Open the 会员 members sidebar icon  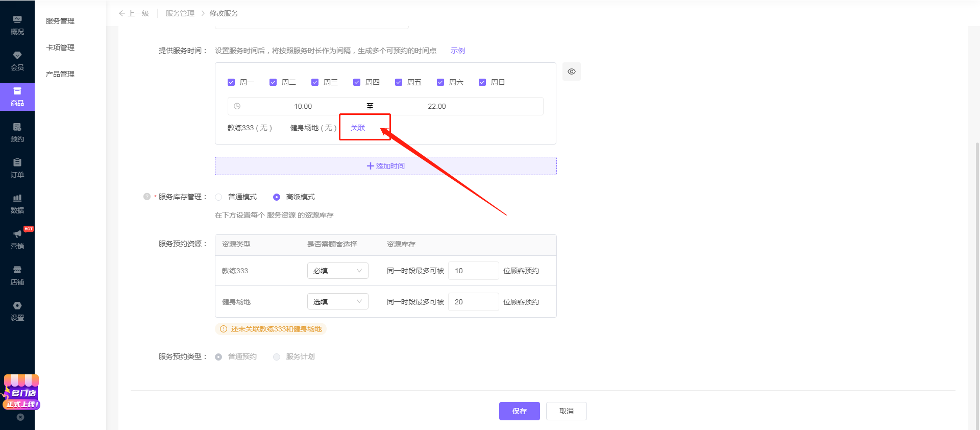tap(17, 61)
